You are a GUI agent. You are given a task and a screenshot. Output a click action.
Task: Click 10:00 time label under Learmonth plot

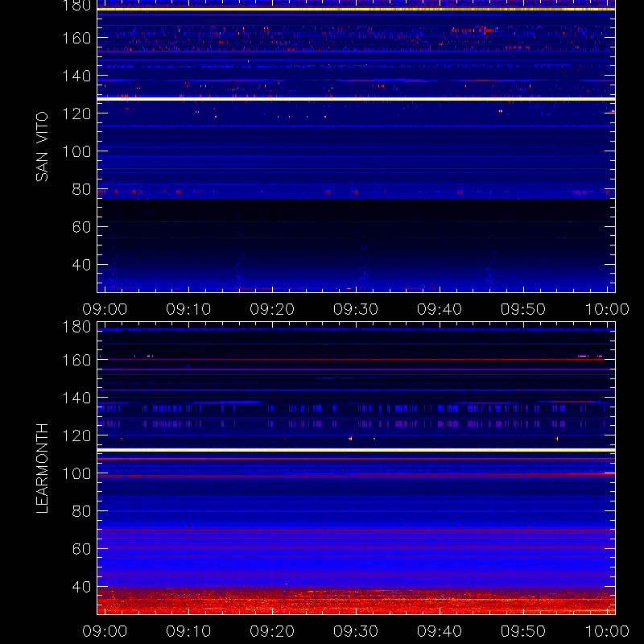pyautogui.click(x=607, y=631)
